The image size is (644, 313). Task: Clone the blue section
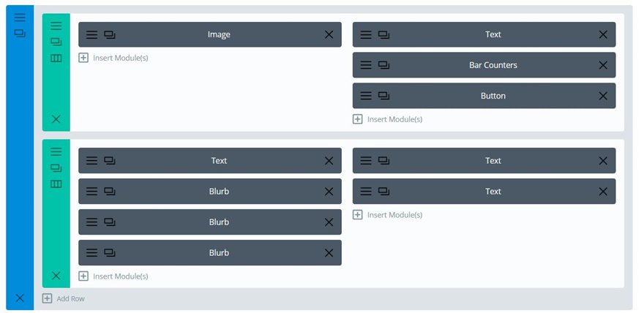20,33
